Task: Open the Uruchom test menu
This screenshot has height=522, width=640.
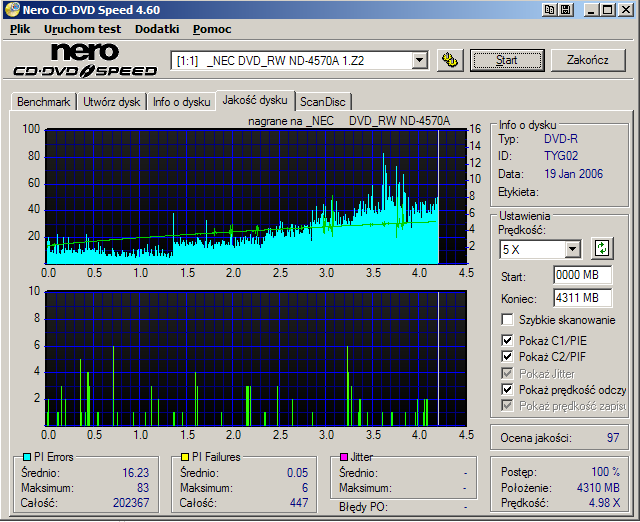Action: 82,29
